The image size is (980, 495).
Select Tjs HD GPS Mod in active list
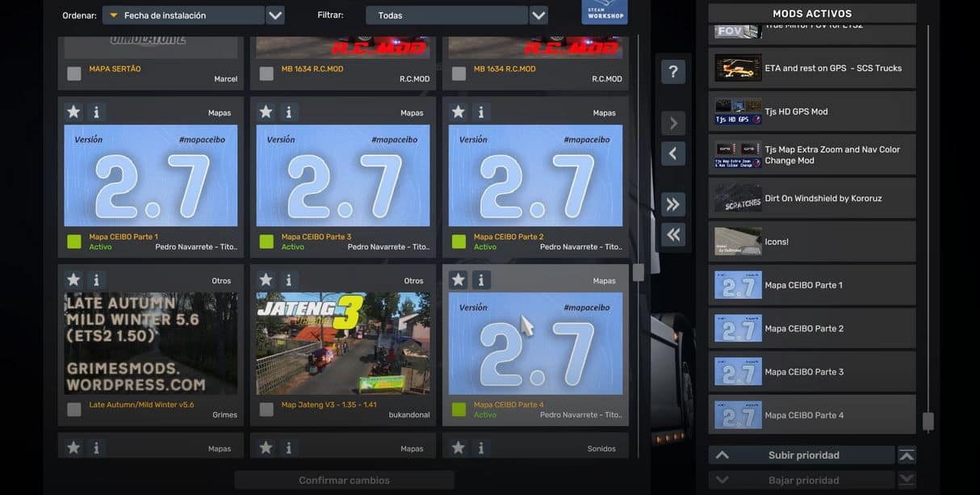(811, 111)
